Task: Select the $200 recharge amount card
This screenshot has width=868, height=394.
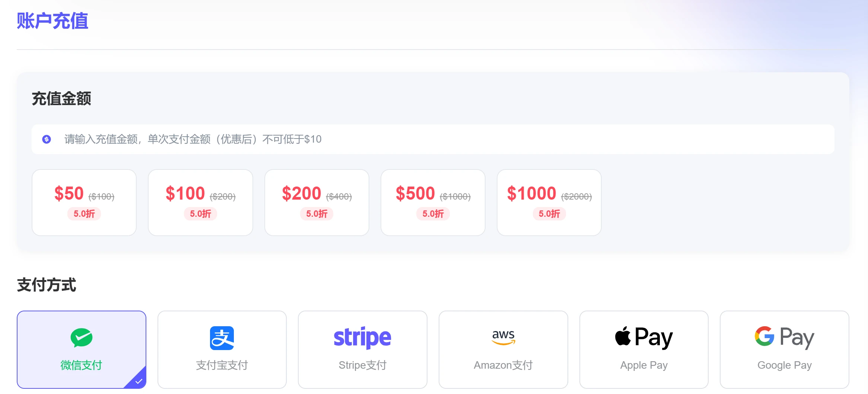Action: 317,203
